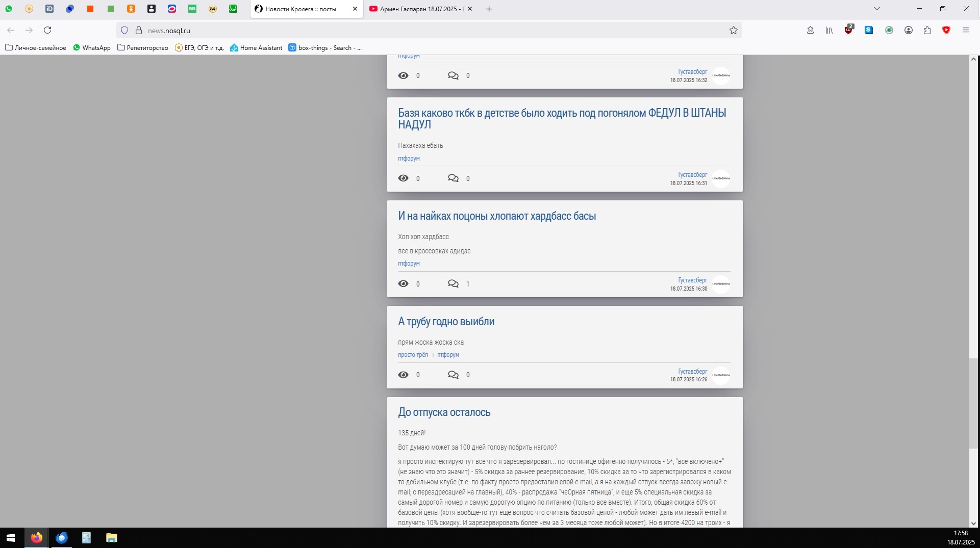Open the Firefox hamburger menu
This screenshot has height=548, width=980.
click(x=965, y=31)
